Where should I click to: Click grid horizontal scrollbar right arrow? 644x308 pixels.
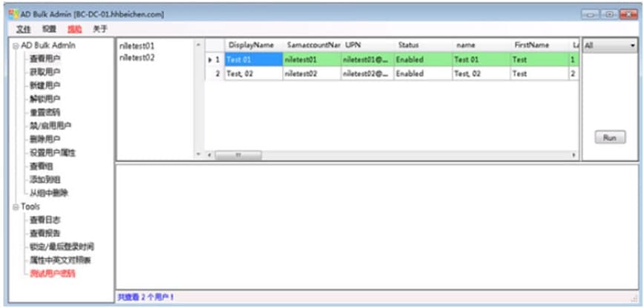tap(574, 155)
